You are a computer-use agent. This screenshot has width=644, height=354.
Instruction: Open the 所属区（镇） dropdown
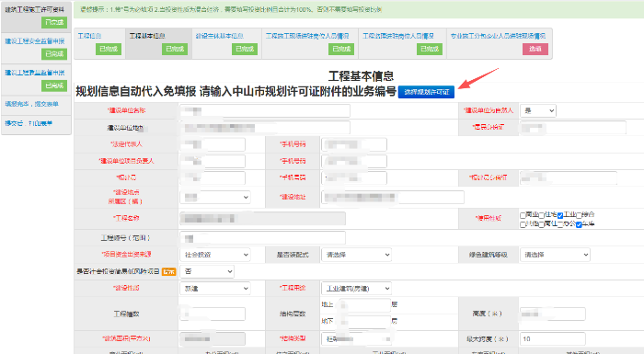pos(214,197)
